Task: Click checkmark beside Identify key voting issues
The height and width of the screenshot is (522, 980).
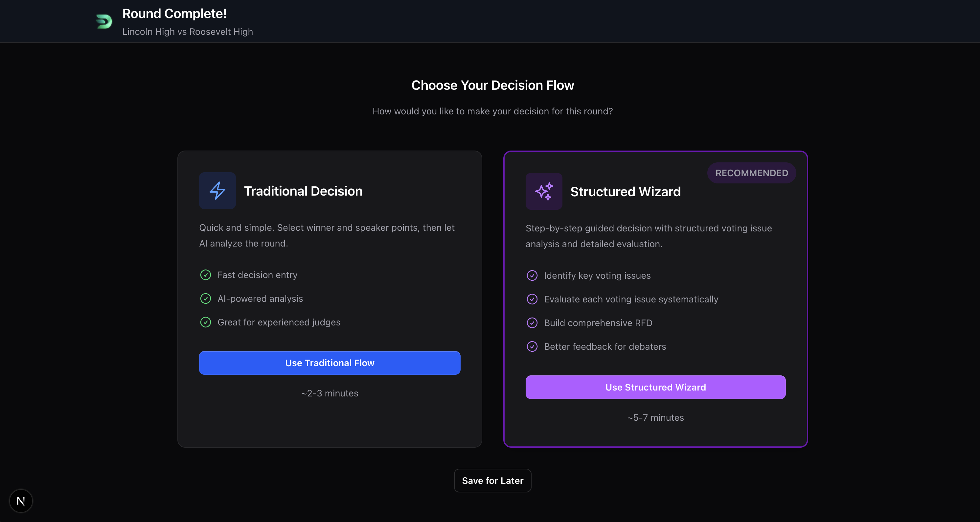Action: (x=532, y=275)
